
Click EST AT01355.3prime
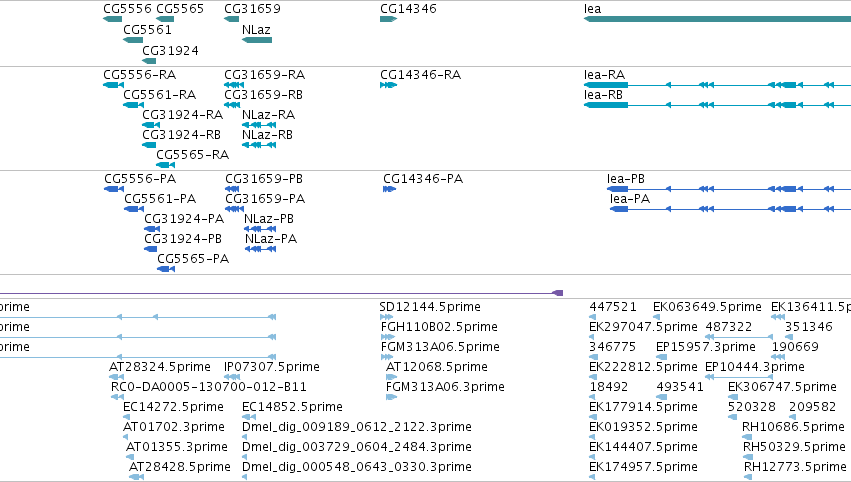[176, 447]
